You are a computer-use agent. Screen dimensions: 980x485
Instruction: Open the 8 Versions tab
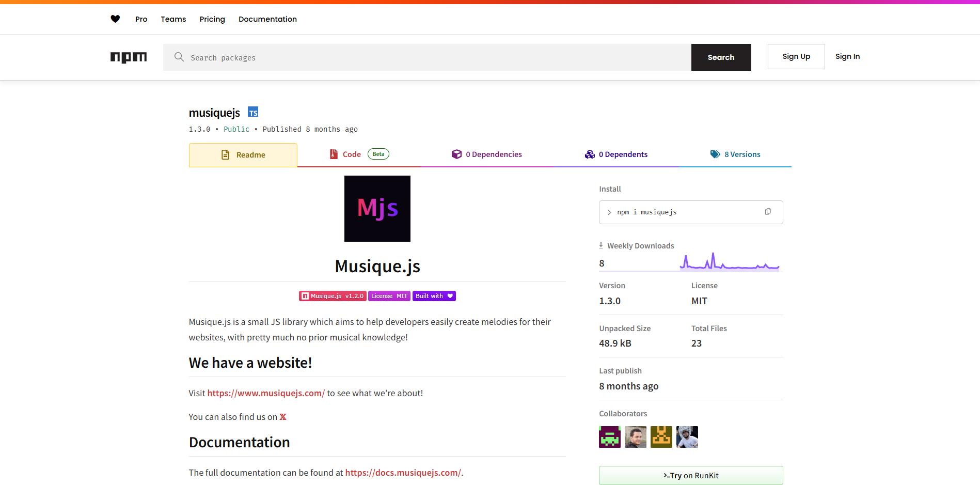[736, 154]
